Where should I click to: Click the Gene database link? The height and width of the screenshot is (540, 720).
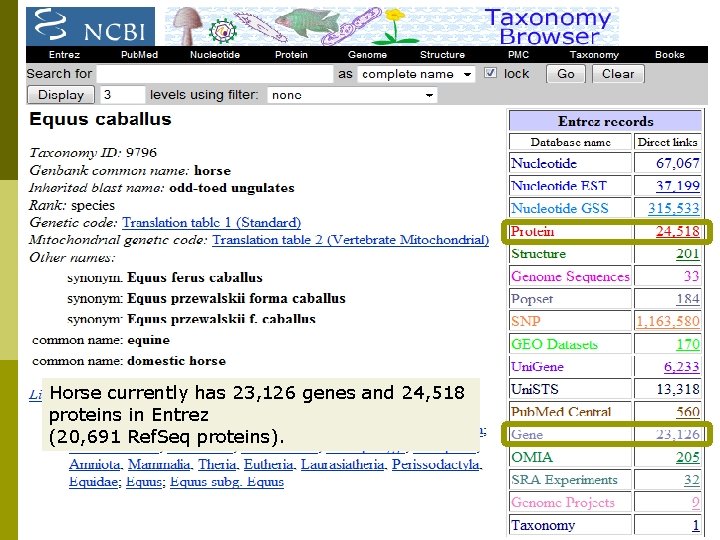(527, 434)
